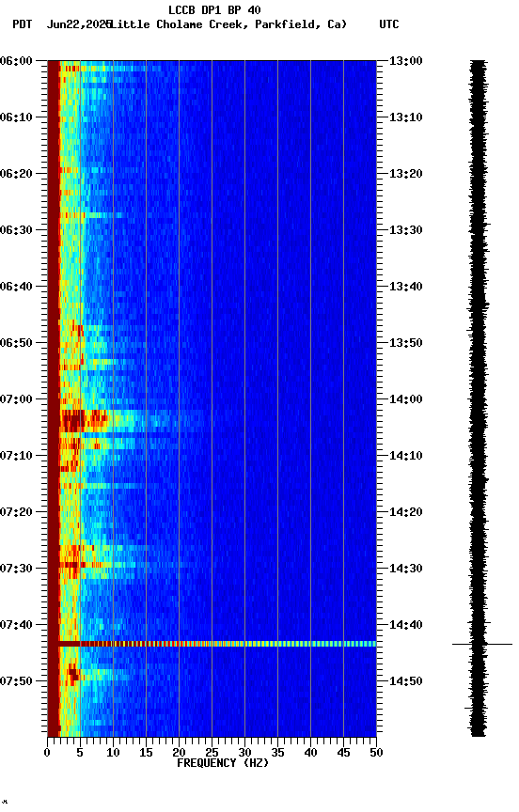Click the '45' frequency axis tick label

pyautogui.click(x=343, y=753)
